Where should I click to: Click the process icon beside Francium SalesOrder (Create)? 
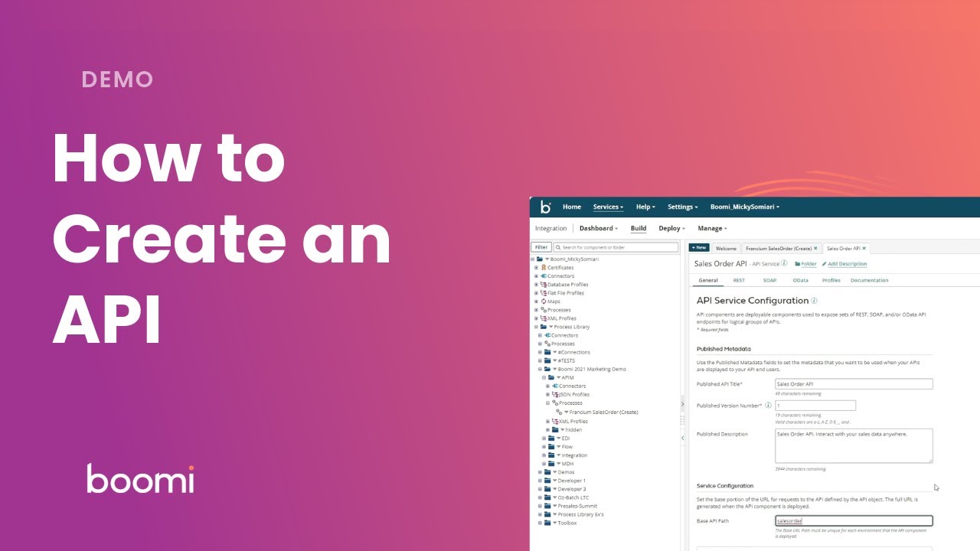(560, 412)
